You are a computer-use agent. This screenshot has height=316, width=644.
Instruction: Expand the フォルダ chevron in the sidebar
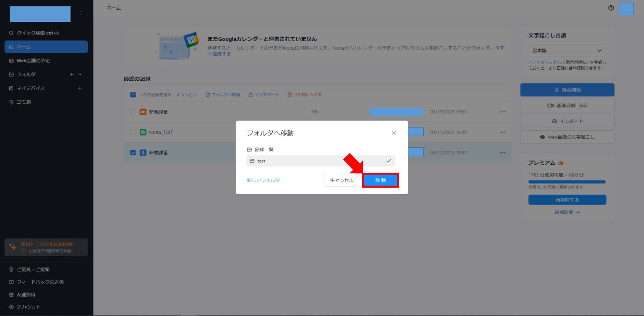point(80,74)
